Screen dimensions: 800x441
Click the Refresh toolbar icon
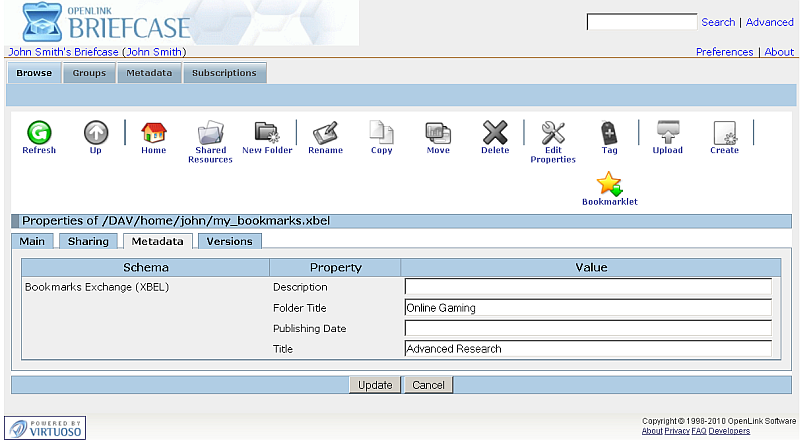[x=39, y=133]
